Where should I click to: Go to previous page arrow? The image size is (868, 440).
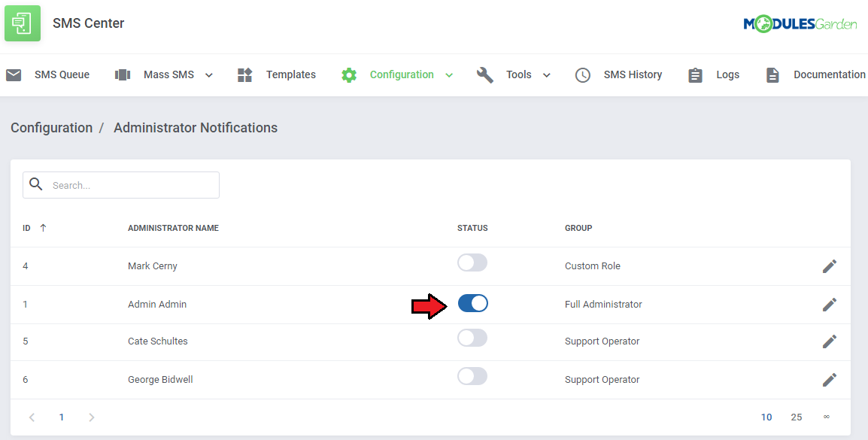(32, 417)
